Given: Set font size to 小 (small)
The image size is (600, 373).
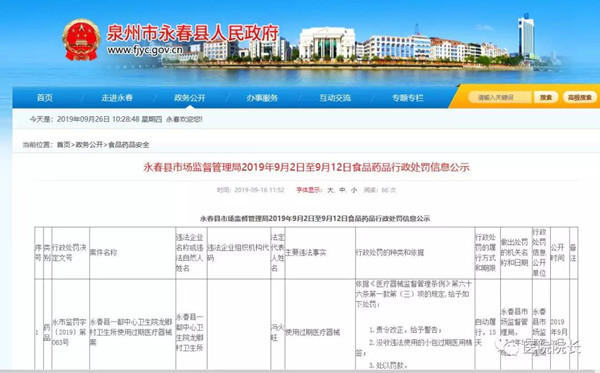Looking at the screenshot, I should click(x=354, y=190).
